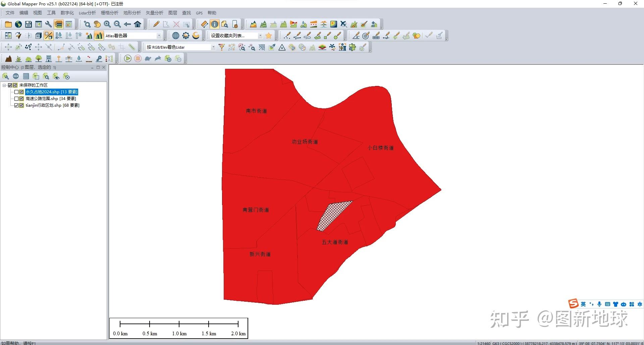This screenshot has width=644, height=345.
Task: Select the 永久占地2024.shp layer
Action: [52, 92]
